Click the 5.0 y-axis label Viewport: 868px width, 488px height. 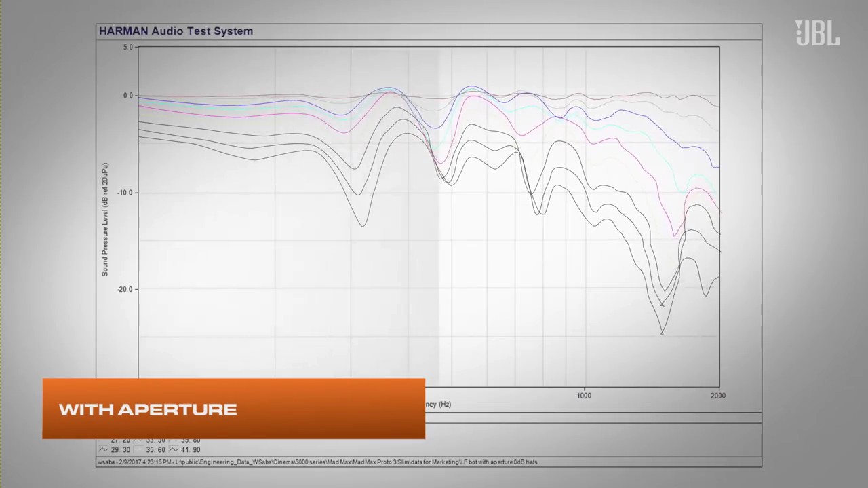click(128, 48)
